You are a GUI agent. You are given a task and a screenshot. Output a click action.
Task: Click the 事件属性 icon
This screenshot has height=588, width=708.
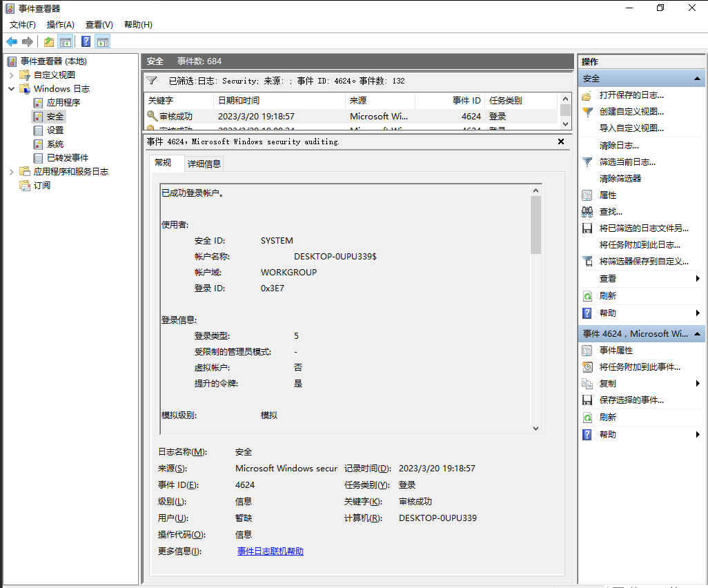point(587,351)
